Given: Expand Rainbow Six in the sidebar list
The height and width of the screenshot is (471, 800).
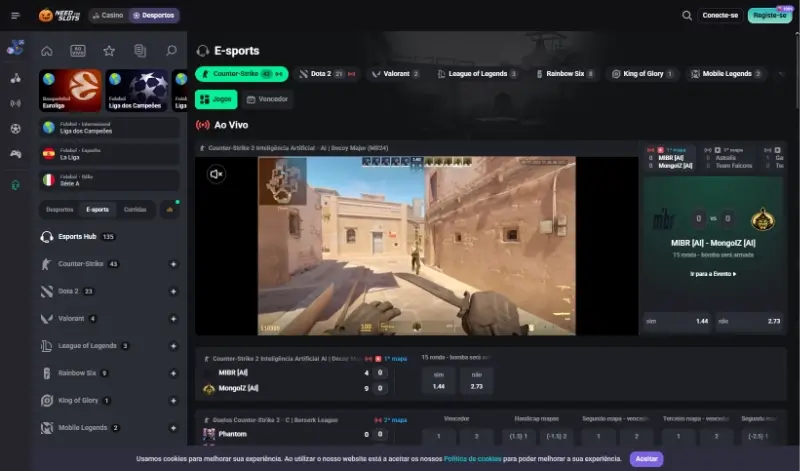Looking at the screenshot, I should [x=173, y=374].
